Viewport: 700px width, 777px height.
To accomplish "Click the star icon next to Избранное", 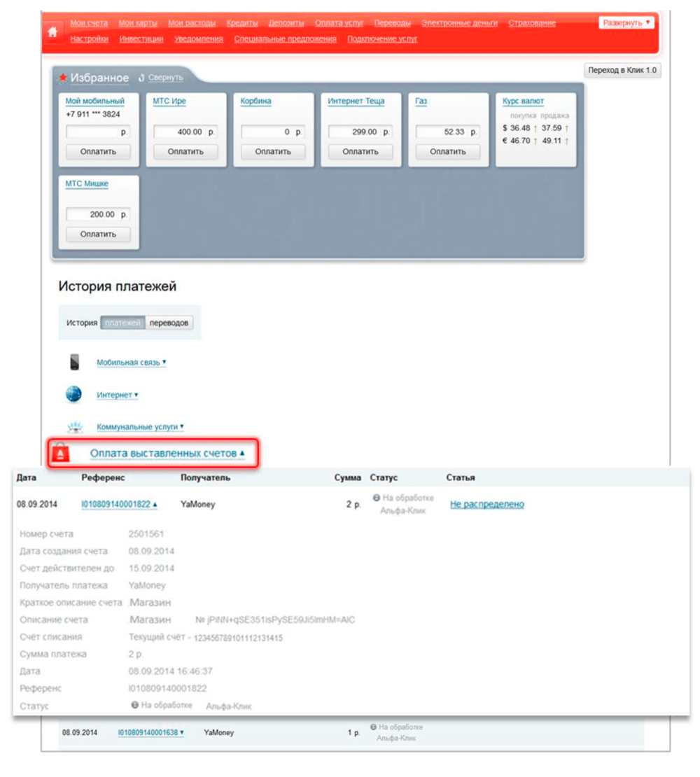I will pyautogui.click(x=63, y=77).
